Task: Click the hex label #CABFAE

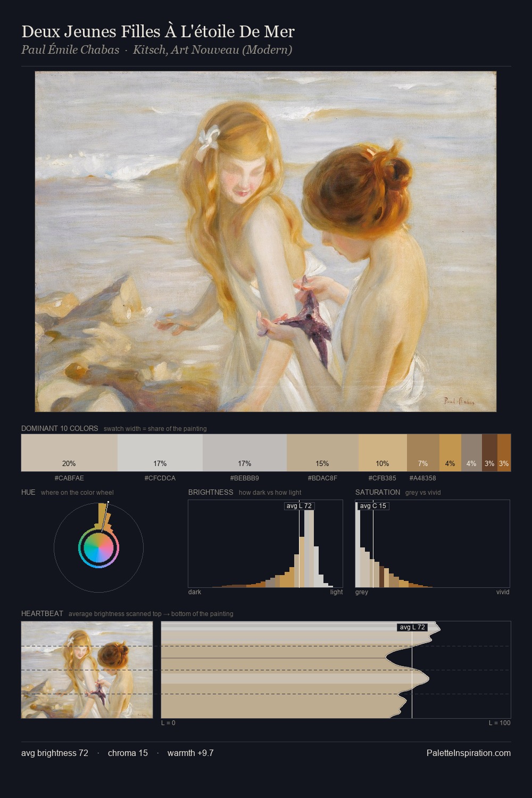Action: [69, 478]
